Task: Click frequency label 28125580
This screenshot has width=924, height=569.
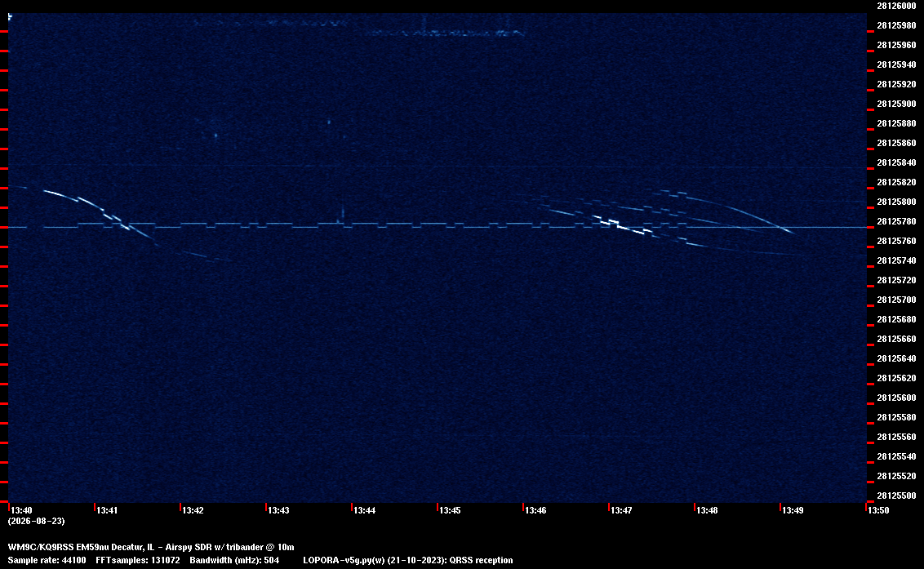Action: 896,417
